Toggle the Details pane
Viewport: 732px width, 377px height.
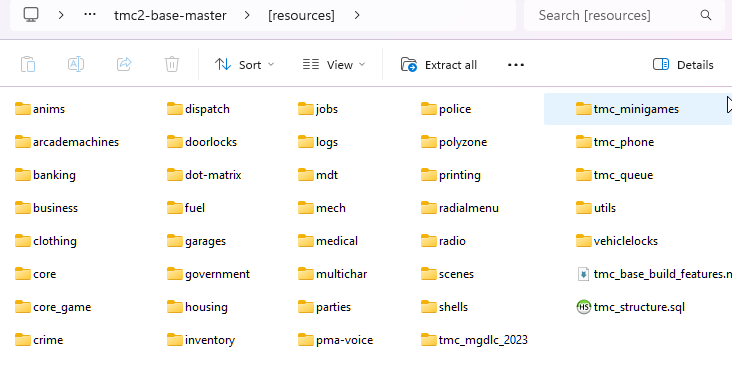(683, 64)
